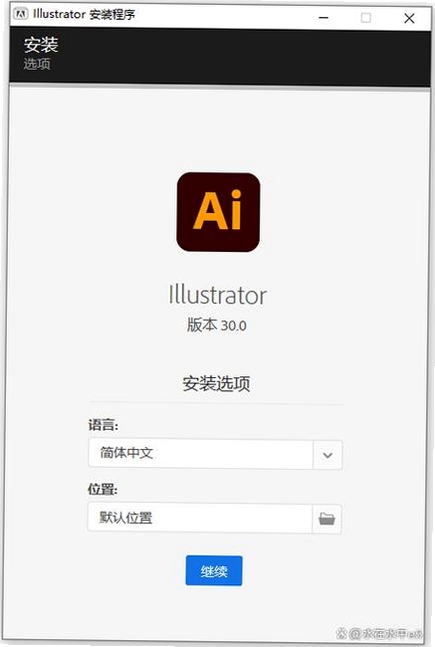Image resolution: width=435 pixels, height=647 pixels.
Task: Click the 安装 header title
Action: coord(41,45)
